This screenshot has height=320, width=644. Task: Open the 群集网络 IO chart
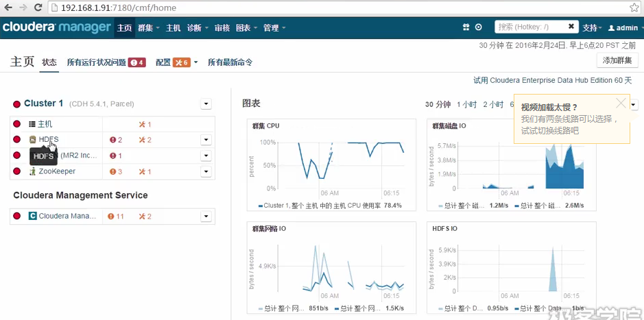pyautogui.click(x=331, y=269)
